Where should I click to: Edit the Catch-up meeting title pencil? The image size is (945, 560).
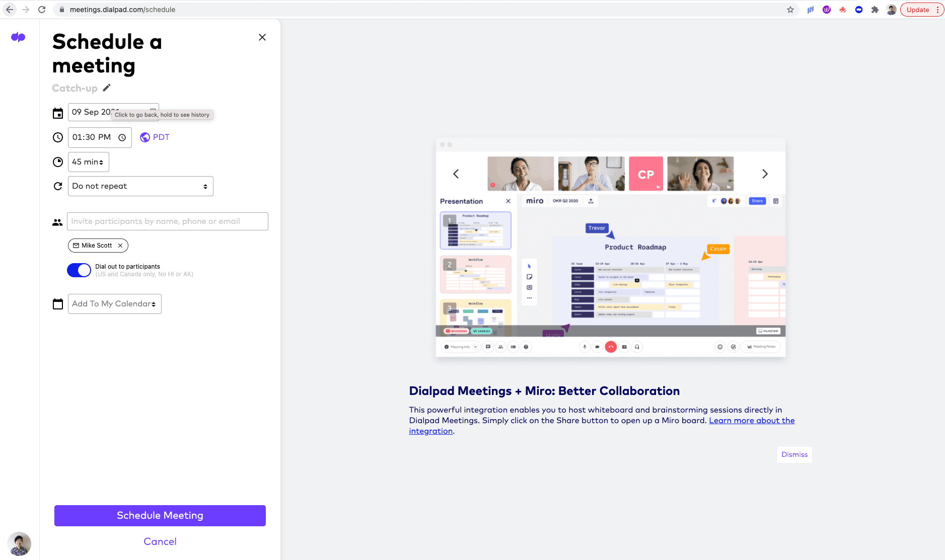(x=107, y=88)
